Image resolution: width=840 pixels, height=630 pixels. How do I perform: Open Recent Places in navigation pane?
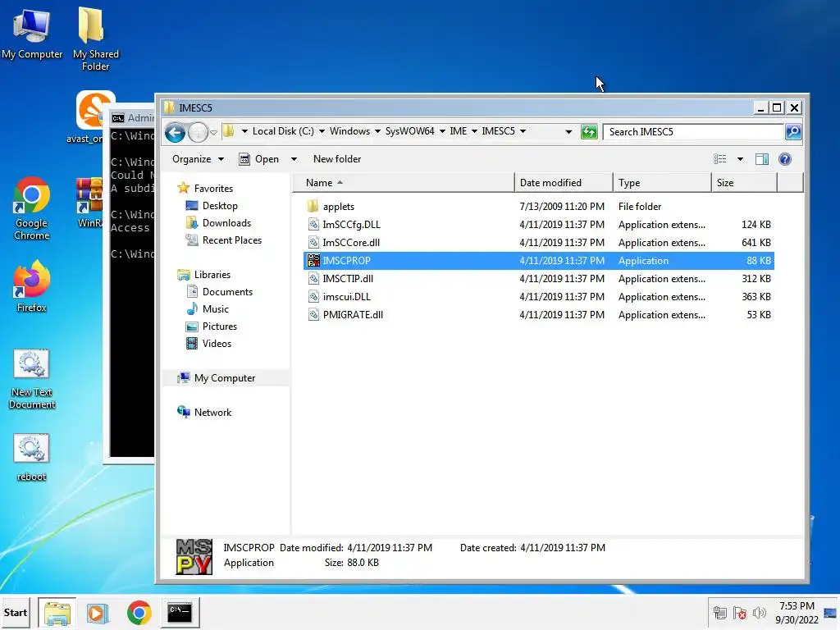click(232, 240)
